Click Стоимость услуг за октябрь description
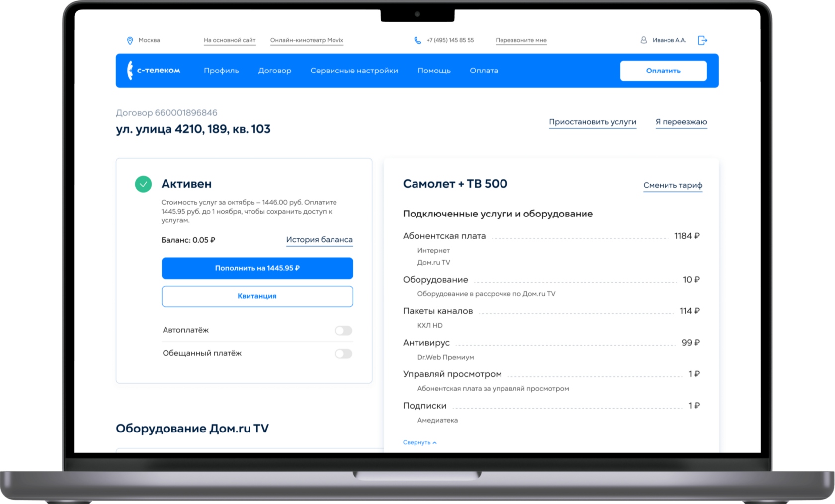The width and height of the screenshot is (835, 504). 249,212
